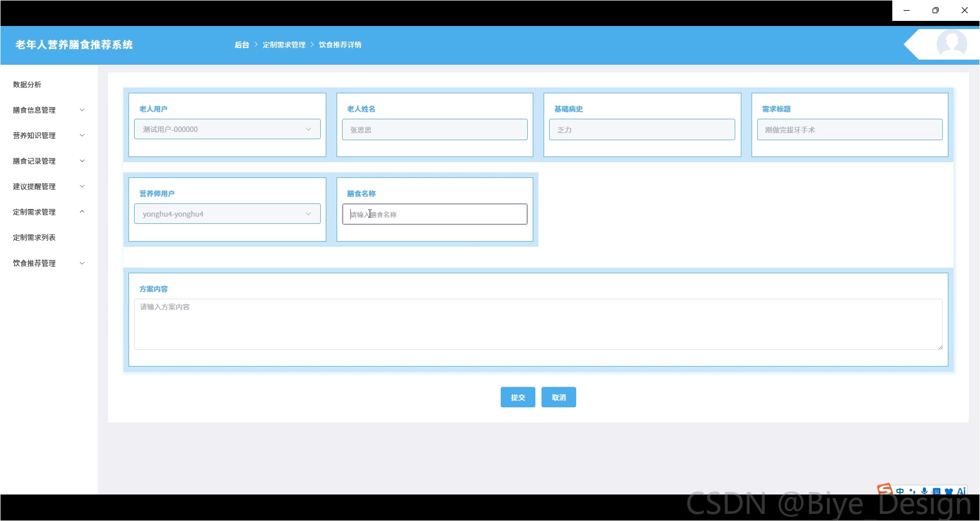The height and width of the screenshot is (521, 980).
Task: Expand 营养知识管理 menu
Action: click(49, 136)
